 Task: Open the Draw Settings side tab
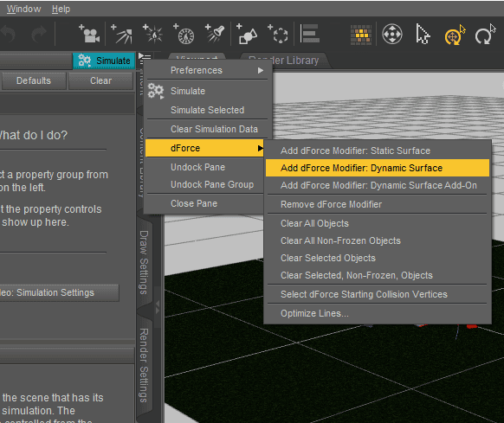click(144, 262)
